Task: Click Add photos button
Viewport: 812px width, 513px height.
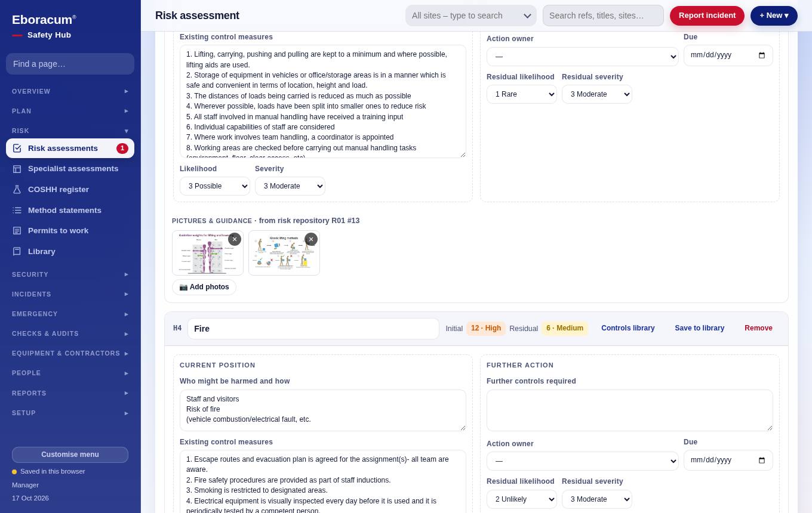Action: click(x=204, y=287)
